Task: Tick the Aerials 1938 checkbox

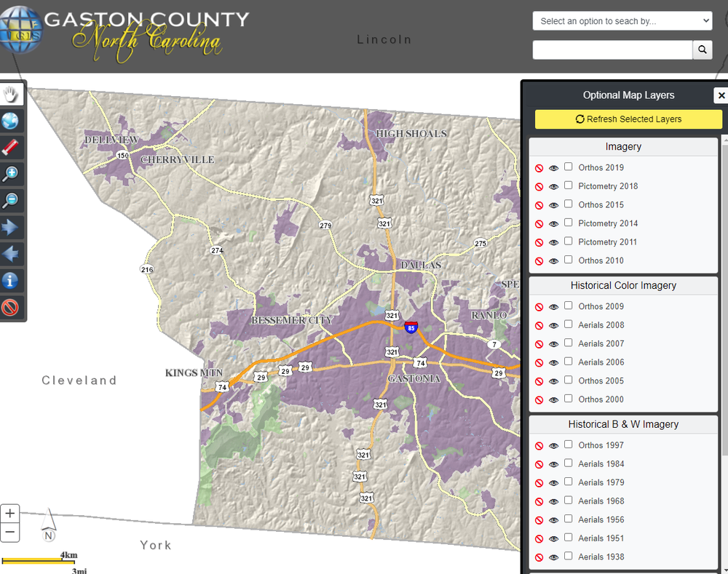Action: click(569, 557)
